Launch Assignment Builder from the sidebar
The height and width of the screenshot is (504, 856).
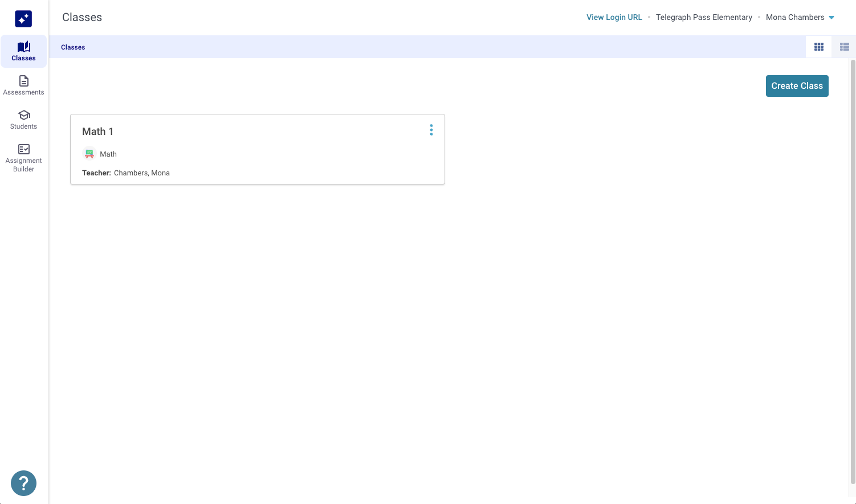(x=23, y=158)
